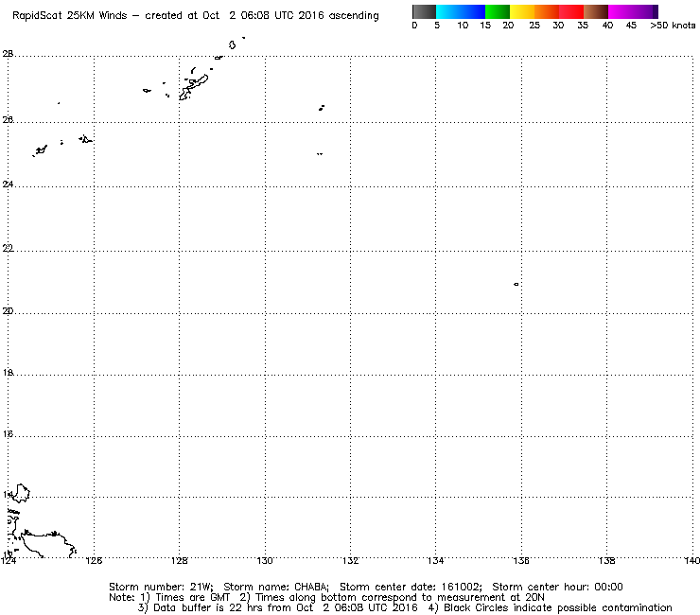Click the '22' latitude axis label
Image resolution: width=700 pixels, height=615 pixels.
click(x=8, y=248)
